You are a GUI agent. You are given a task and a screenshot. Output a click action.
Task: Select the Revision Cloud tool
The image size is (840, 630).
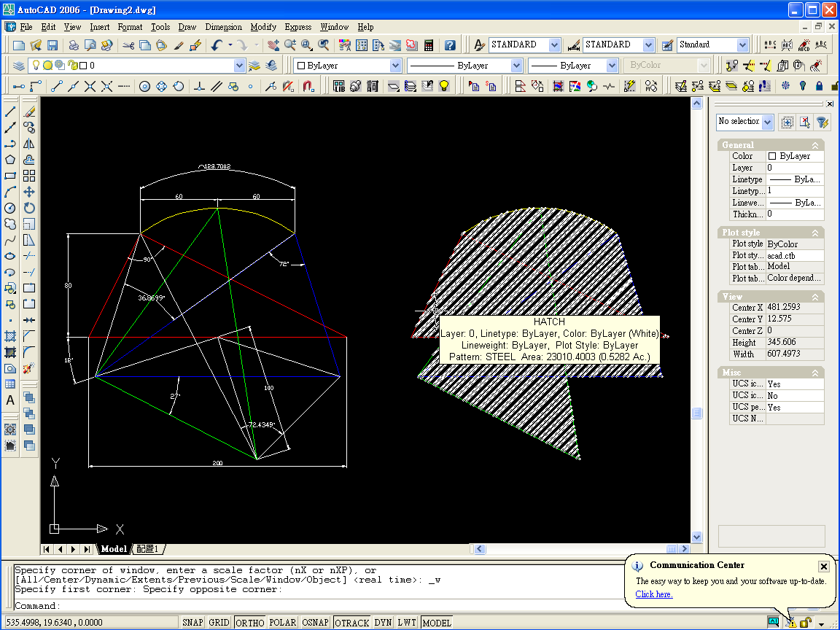10,224
